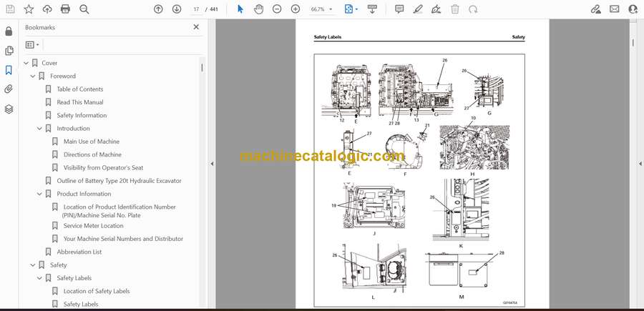Open the bookmarks options menu dropdown
The image size is (644, 311).
32,45
